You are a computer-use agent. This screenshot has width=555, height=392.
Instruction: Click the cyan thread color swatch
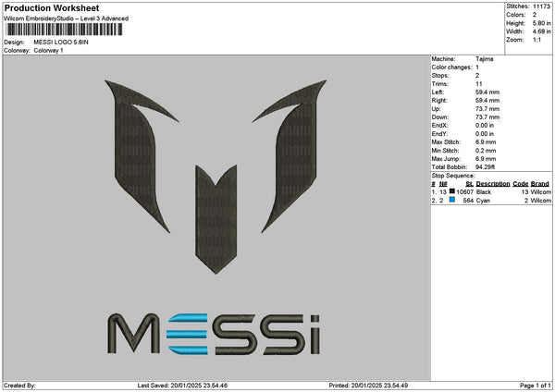(x=452, y=200)
